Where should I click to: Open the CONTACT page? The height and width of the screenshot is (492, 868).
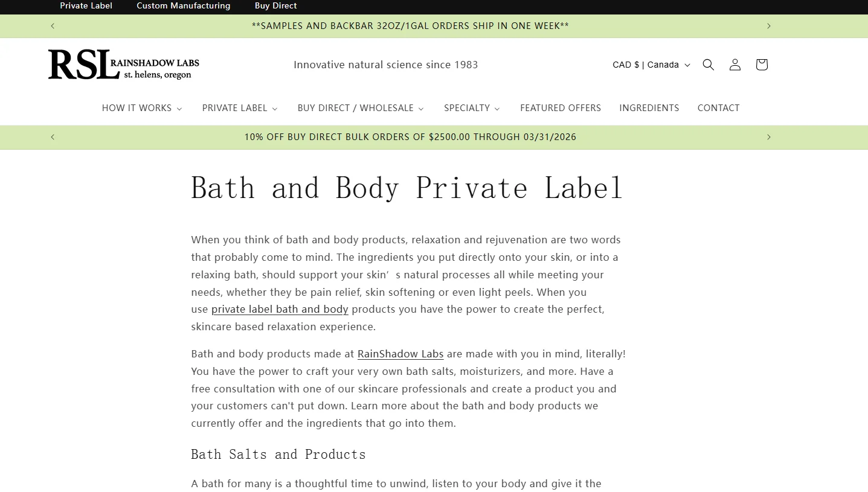[718, 108]
